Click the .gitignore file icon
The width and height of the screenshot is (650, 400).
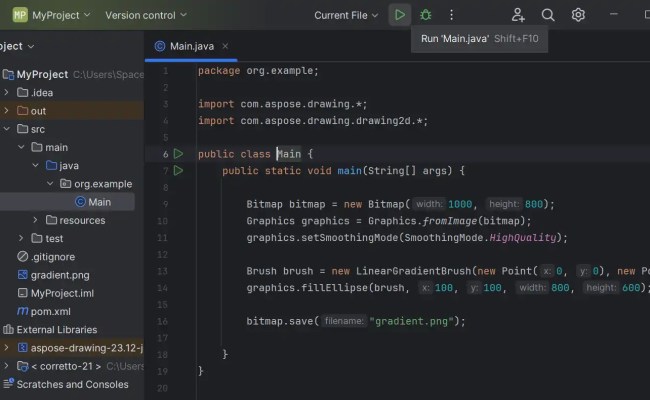(x=22, y=257)
